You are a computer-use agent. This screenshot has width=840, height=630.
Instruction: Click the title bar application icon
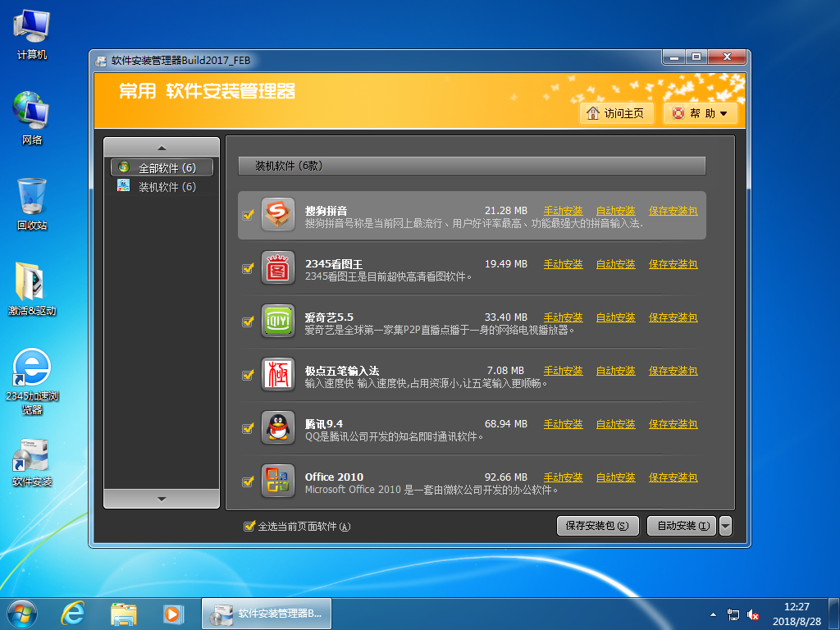(101, 61)
